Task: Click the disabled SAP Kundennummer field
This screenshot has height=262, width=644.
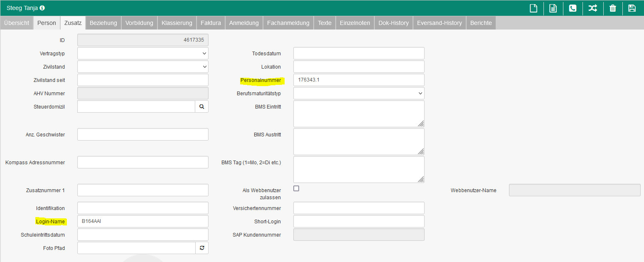Action: pos(359,235)
